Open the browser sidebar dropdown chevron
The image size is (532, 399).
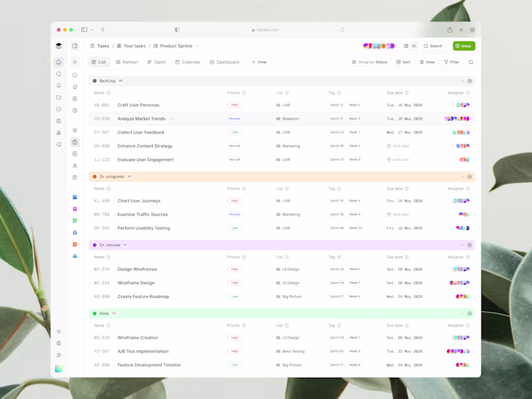click(92, 30)
